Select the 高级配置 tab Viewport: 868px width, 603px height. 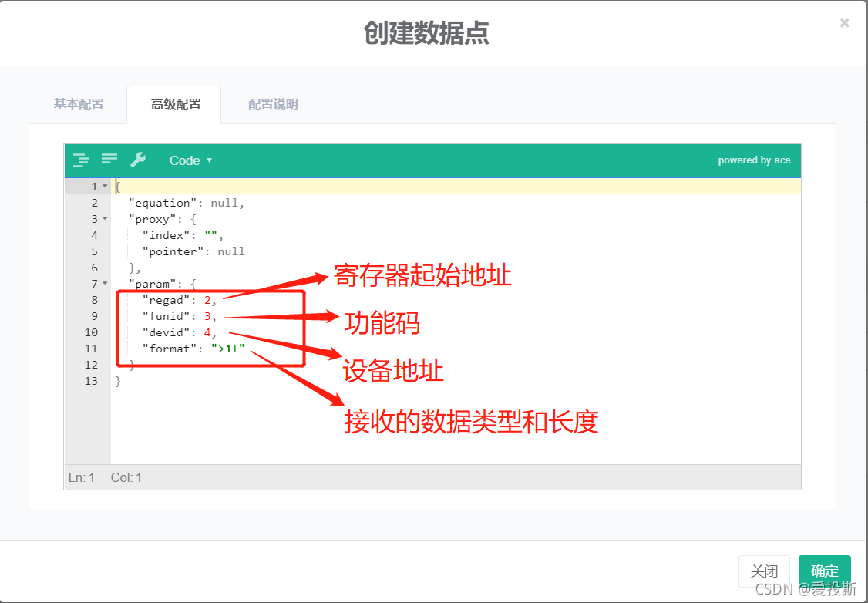coord(174,104)
